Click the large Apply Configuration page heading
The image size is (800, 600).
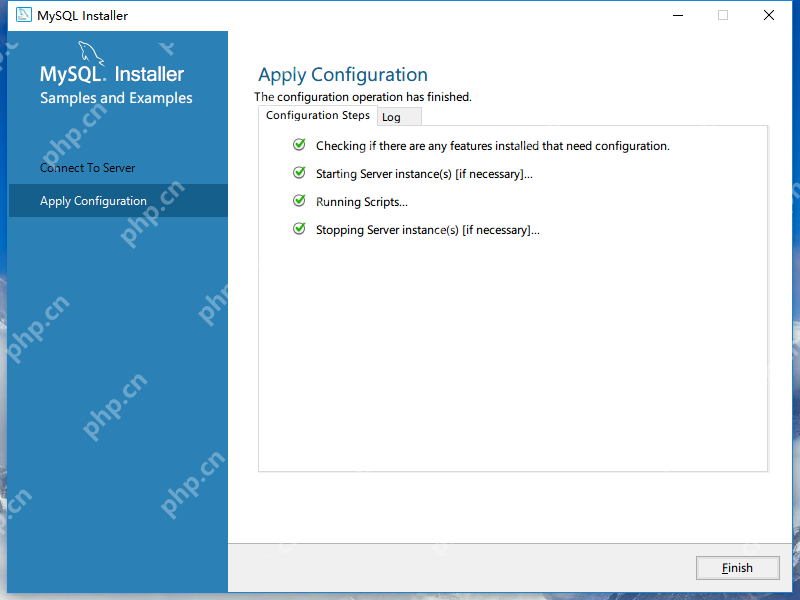342,75
